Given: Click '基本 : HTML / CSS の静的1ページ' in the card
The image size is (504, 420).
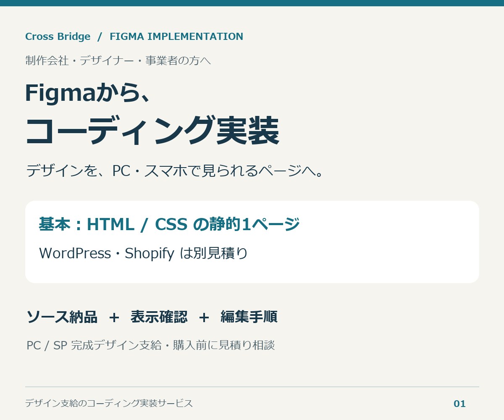Looking at the screenshot, I should 169,224.
